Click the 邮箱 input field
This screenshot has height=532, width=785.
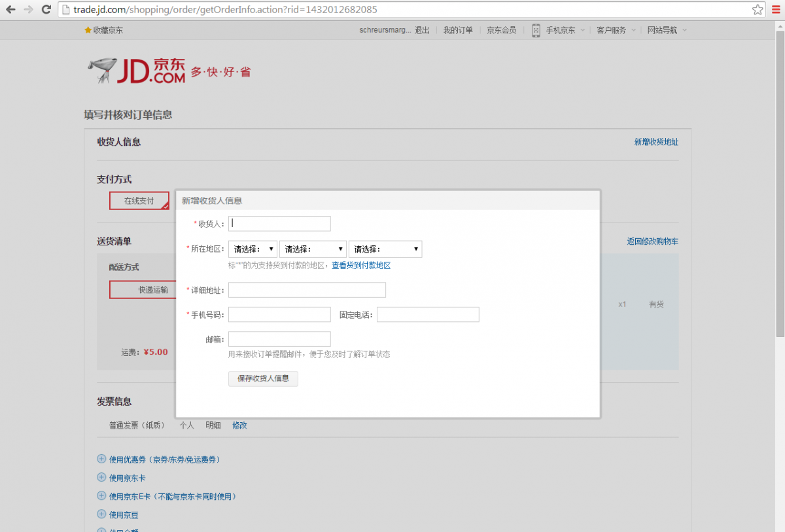point(279,339)
